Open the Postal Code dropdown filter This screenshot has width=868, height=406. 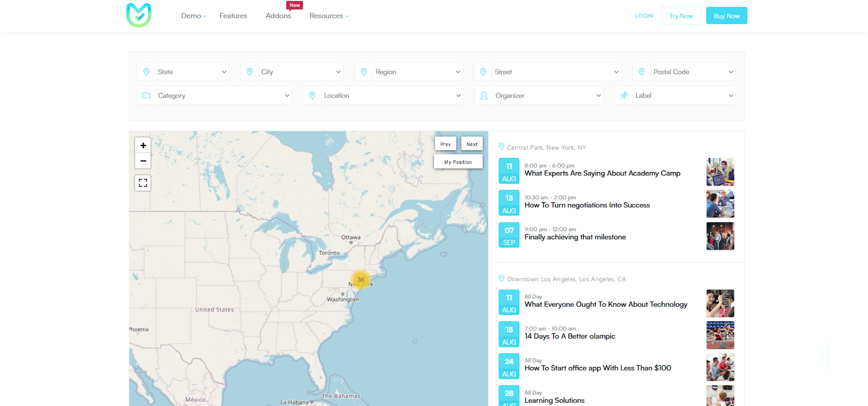point(693,72)
